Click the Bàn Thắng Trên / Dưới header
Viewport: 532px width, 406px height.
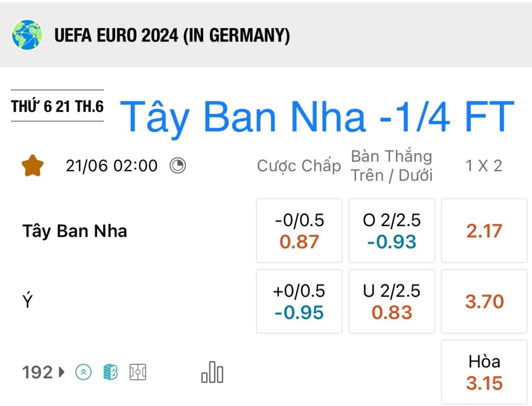pos(392,166)
